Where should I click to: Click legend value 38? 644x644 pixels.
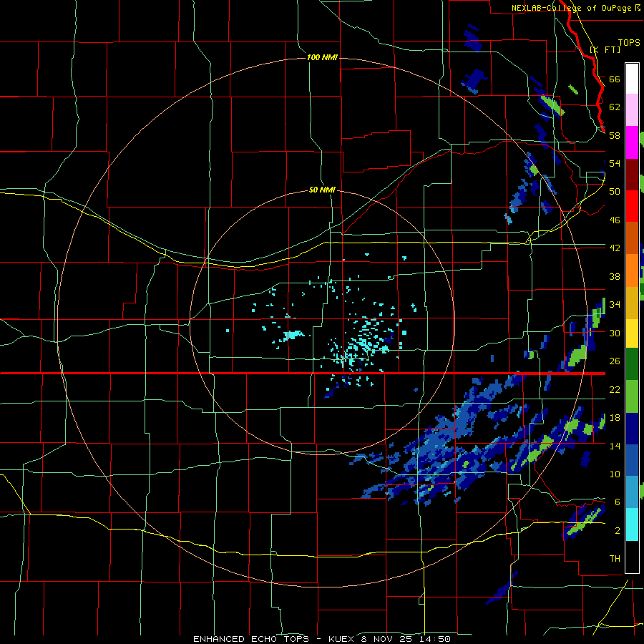click(x=615, y=277)
